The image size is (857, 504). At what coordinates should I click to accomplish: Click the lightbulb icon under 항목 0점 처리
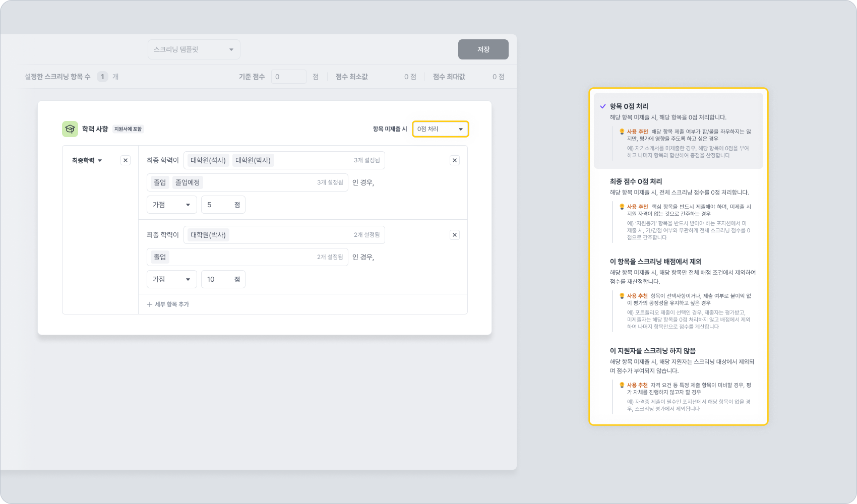[622, 132]
